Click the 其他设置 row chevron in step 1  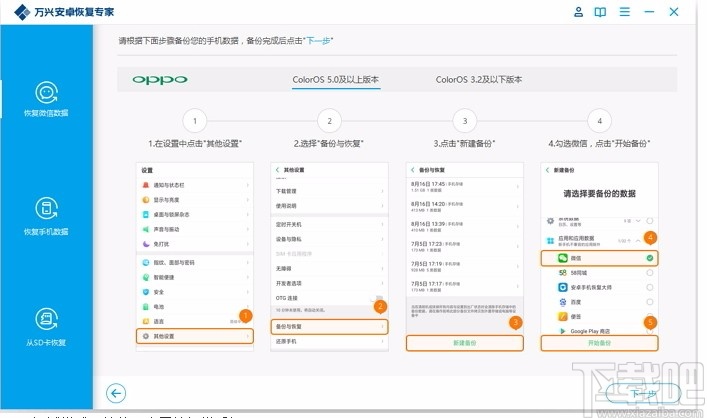(248, 336)
